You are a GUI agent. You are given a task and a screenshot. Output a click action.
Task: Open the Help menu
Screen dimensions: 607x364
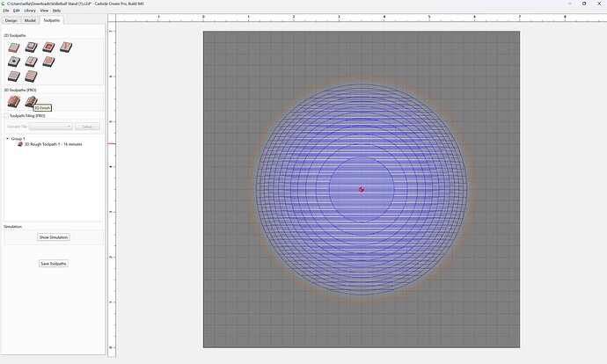tap(56, 11)
